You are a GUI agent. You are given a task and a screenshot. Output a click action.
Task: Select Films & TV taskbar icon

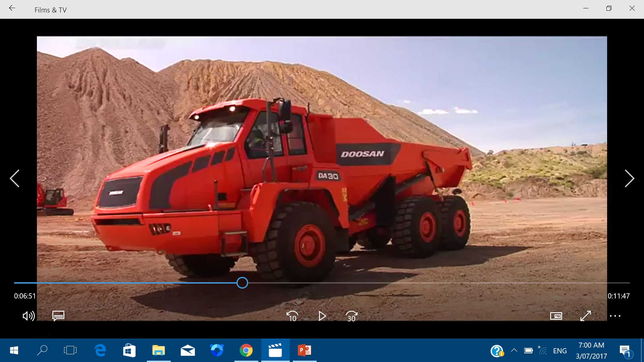click(275, 350)
